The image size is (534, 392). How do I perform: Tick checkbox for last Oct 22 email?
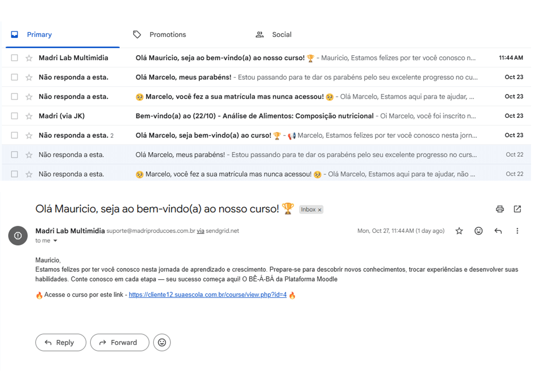click(15, 174)
